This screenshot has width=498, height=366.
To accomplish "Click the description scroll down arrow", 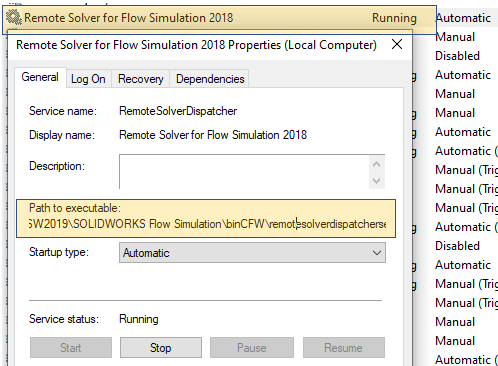I will [377, 181].
